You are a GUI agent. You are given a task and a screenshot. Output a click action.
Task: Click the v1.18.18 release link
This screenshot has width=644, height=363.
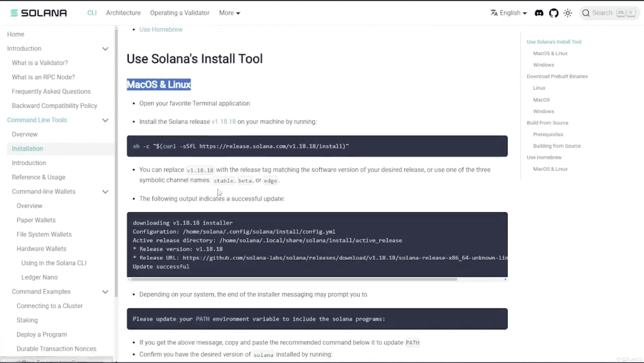[x=223, y=122]
